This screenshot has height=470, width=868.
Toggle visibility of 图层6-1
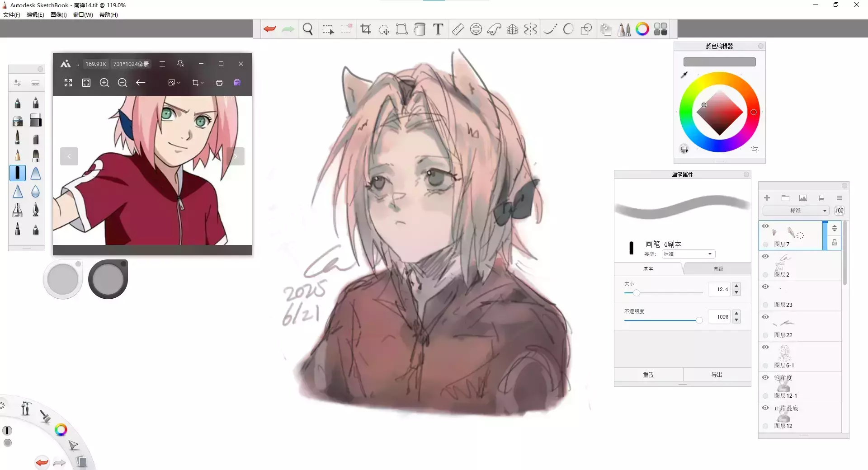[x=765, y=347]
